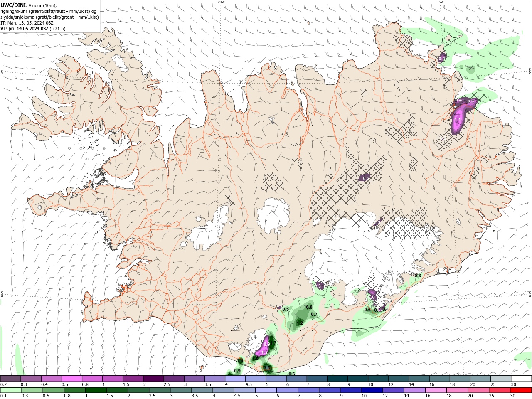The width and height of the screenshot is (532, 399).
Task: Pick the slate gray 3–3.5 swatch, lower legend row
Action: (181, 390)
